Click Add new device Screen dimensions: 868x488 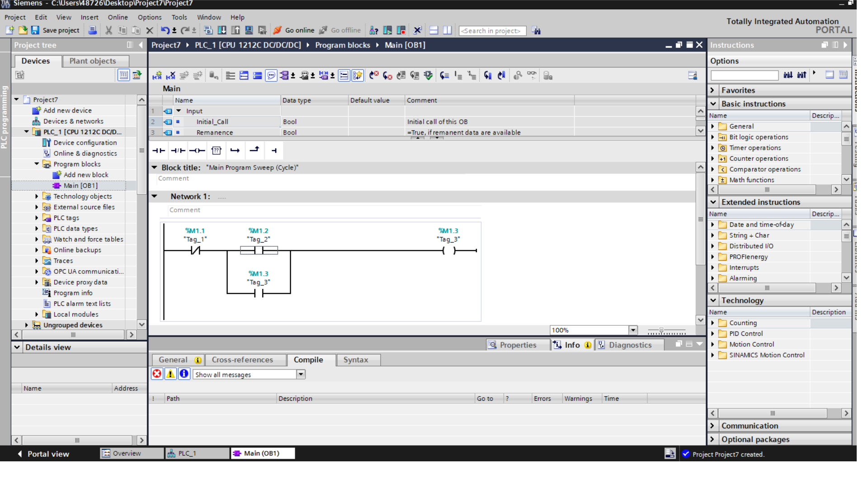tap(67, 110)
